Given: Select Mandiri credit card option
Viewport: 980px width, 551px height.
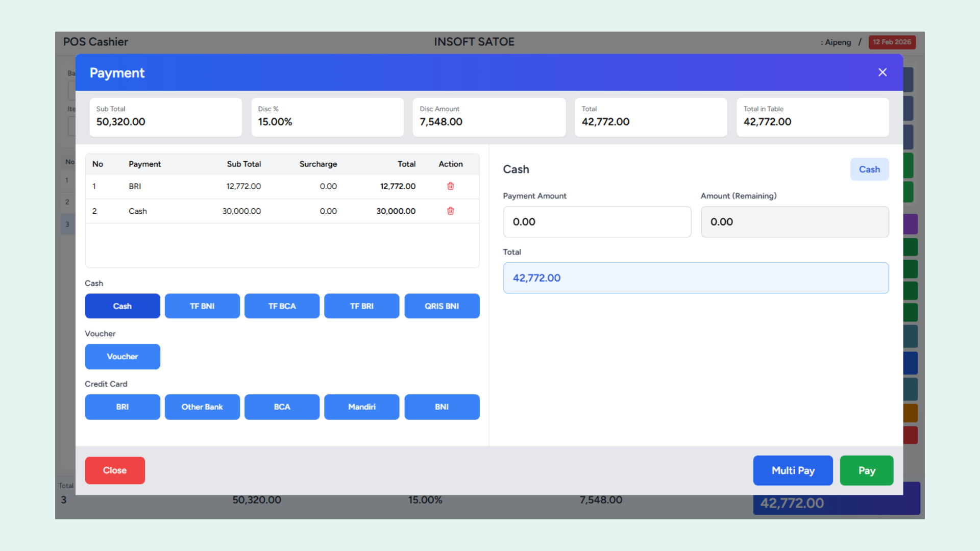Looking at the screenshot, I should coord(361,407).
